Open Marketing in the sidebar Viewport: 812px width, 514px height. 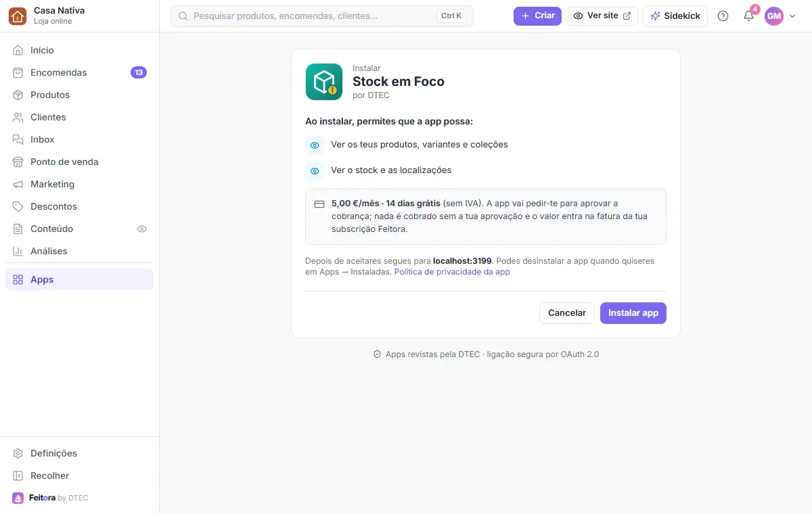79,184
